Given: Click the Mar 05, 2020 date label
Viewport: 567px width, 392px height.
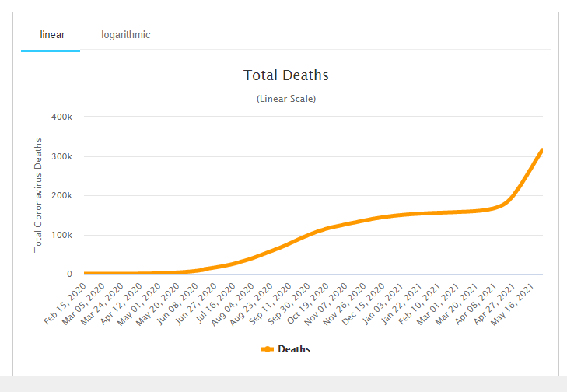Looking at the screenshot, I should click(84, 303).
